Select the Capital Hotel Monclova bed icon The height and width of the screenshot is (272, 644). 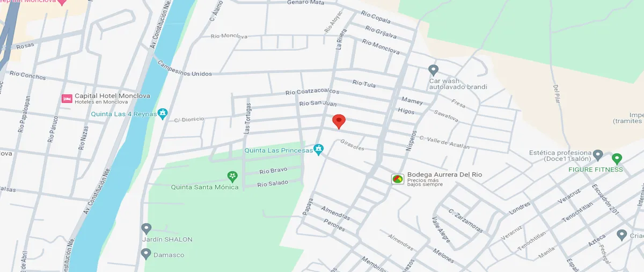(67, 99)
